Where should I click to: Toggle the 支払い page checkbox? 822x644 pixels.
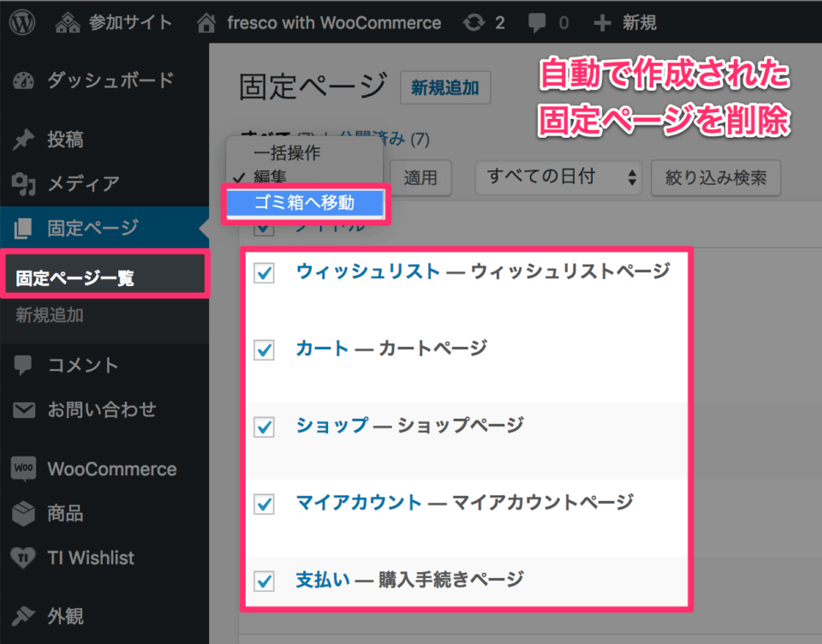[x=264, y=580]
